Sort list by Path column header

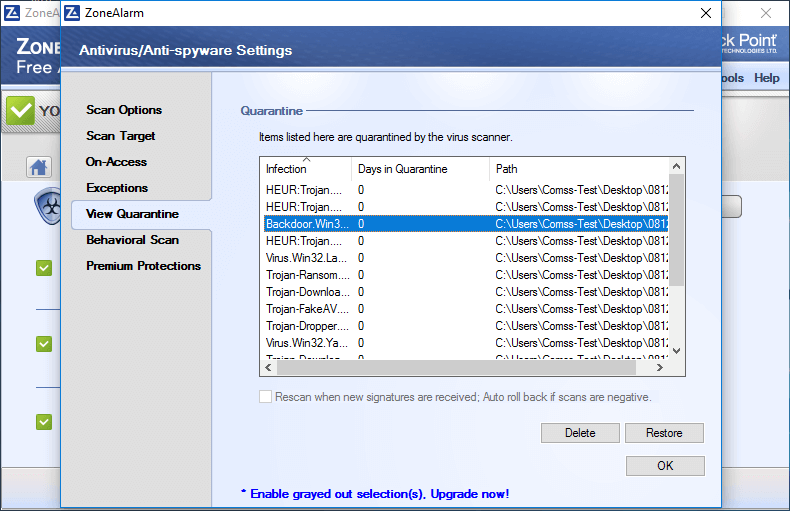tap(579, 169)
